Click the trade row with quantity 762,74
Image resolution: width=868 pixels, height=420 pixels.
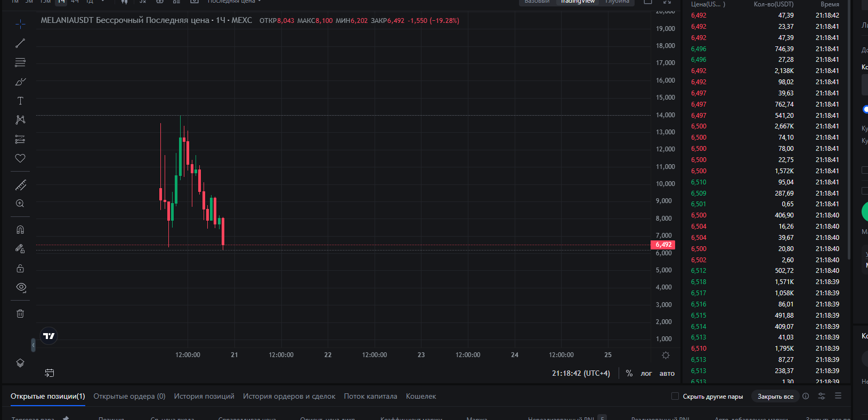click(765, 104)
